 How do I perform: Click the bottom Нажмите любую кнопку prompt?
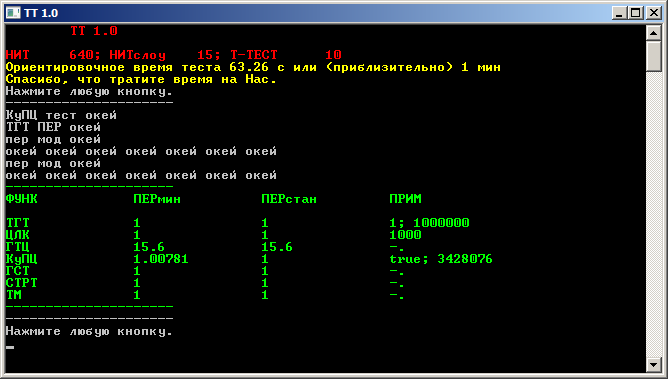coord(89,331)
